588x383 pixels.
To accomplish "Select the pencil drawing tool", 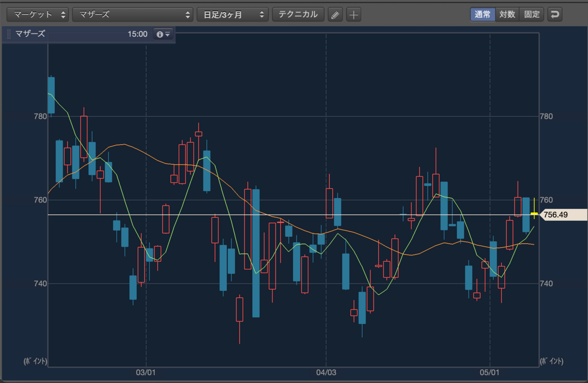I will [x=335, y=15].
